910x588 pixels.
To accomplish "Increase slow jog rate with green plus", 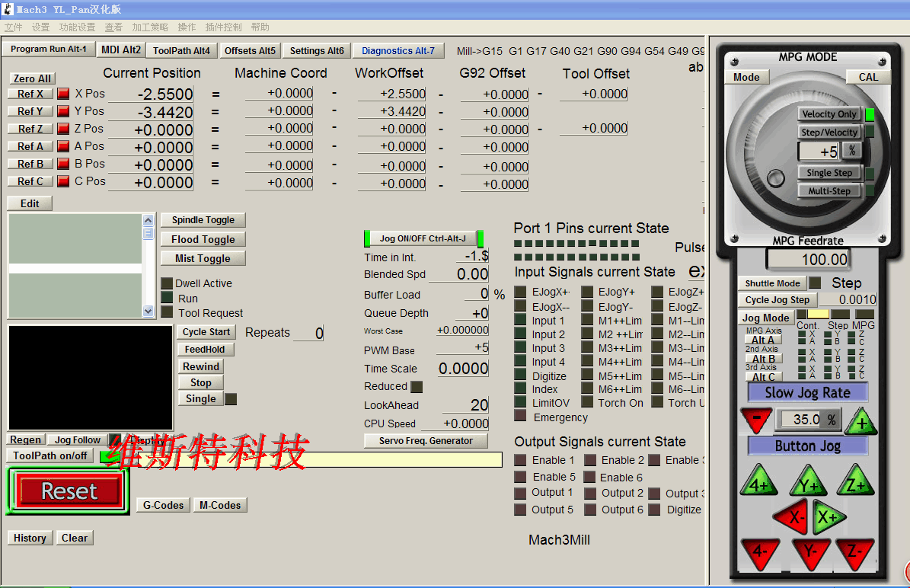I will (861, 420).
